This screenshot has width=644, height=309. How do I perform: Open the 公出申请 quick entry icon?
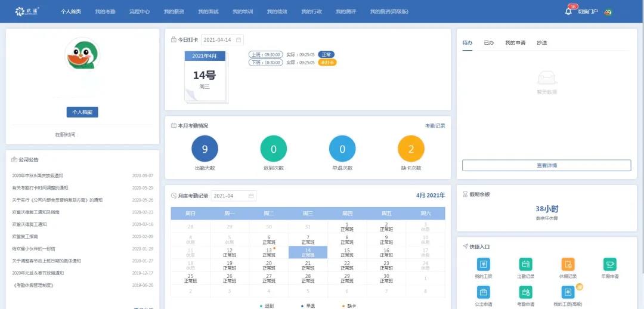(483, 292)
